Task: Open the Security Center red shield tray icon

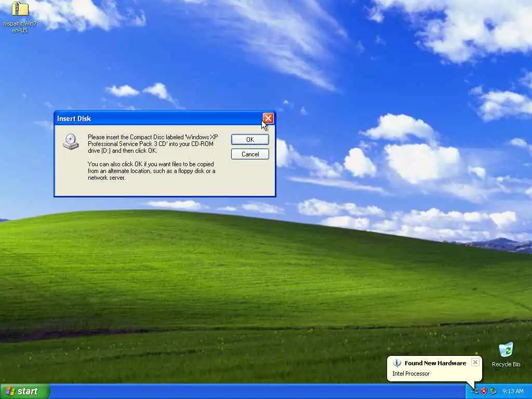Action: [484, 391]
